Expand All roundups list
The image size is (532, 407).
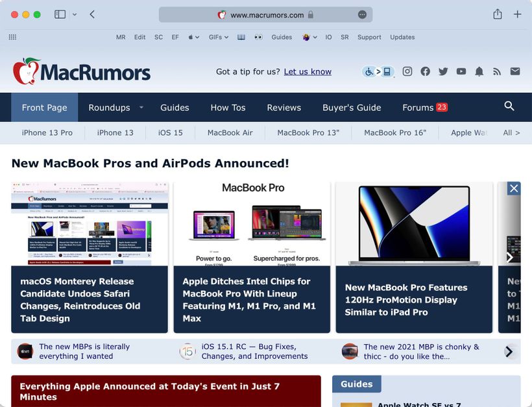(512, 132)
